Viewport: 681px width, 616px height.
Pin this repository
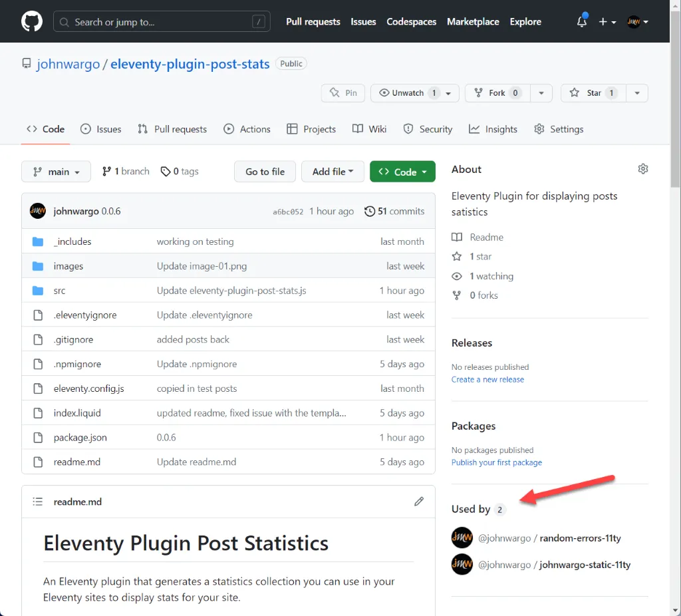coord(343,93)
